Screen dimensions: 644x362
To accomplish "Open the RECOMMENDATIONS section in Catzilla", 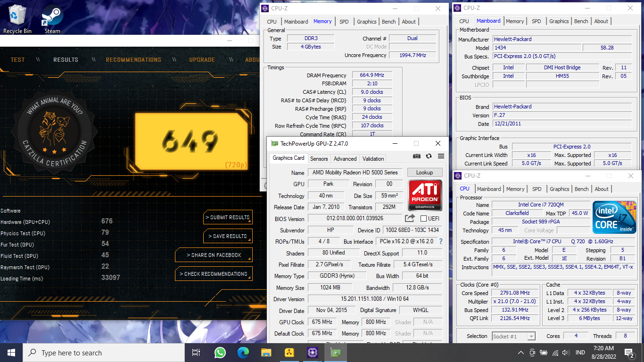I will (133, 60).
